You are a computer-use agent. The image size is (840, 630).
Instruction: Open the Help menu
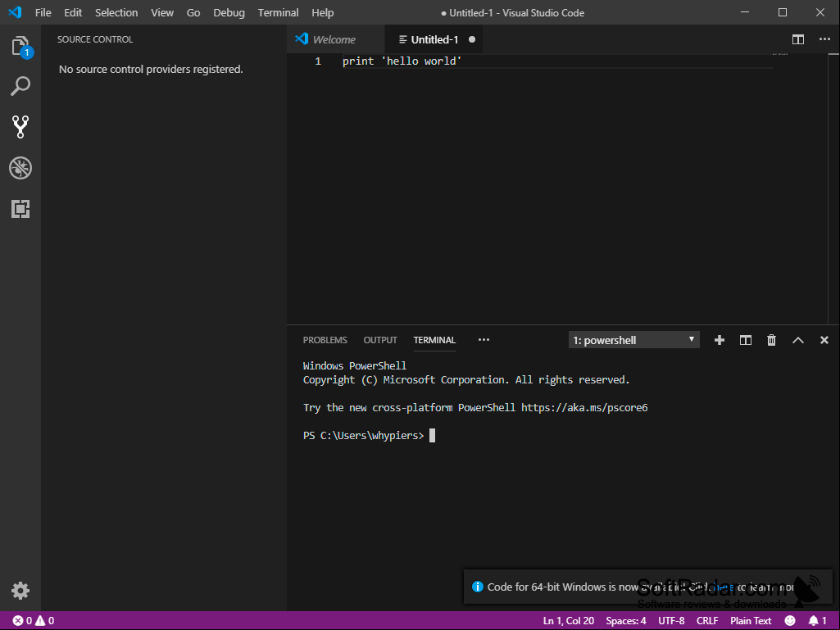tap(323, 12)
